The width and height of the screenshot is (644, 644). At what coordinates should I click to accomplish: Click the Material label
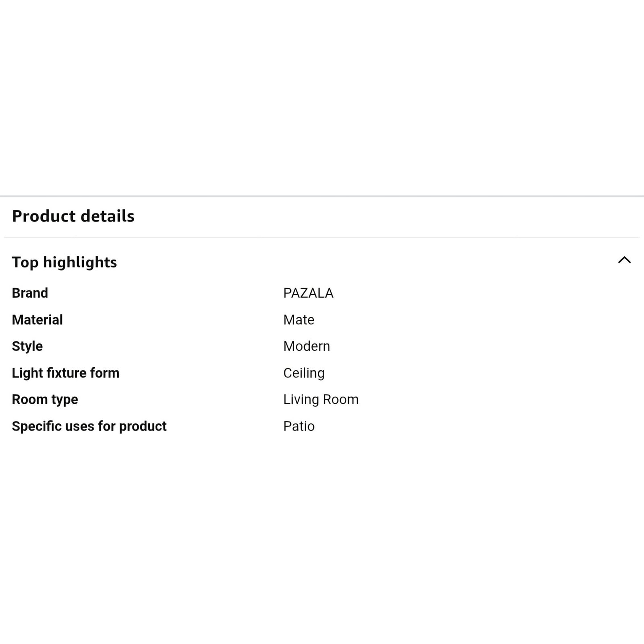click(37, 320)
